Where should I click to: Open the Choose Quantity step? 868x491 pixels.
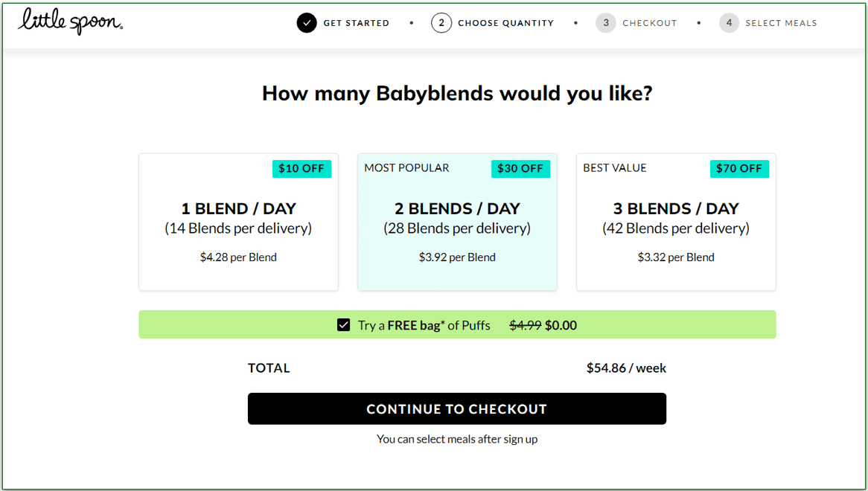[504, 23]
